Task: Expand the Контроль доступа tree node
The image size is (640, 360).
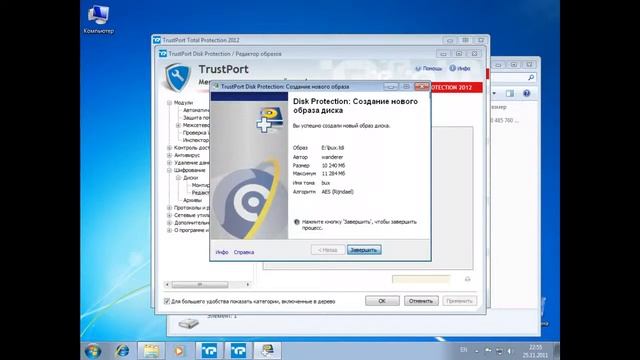Action: pyautogui.click(x=169, y=147)
